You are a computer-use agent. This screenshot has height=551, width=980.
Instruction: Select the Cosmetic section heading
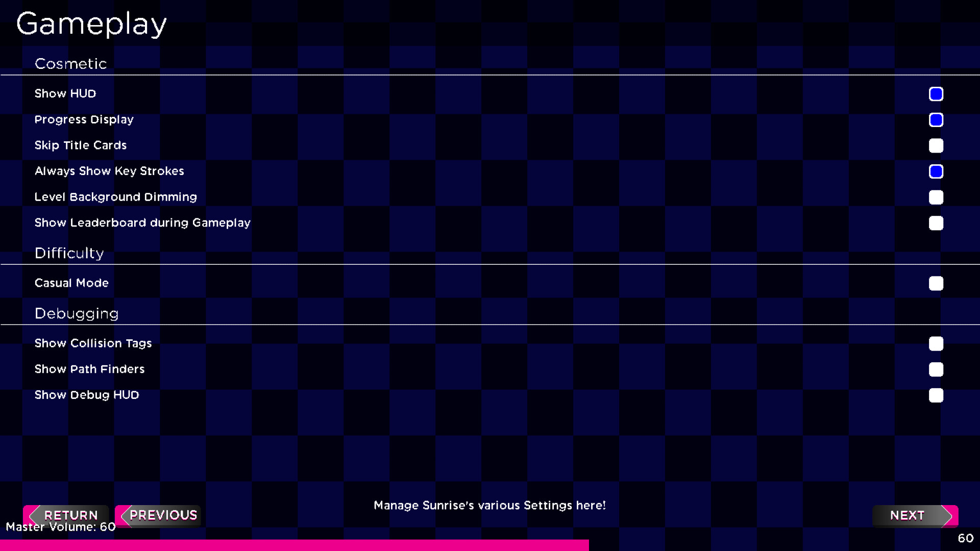(x=70, y=64)
